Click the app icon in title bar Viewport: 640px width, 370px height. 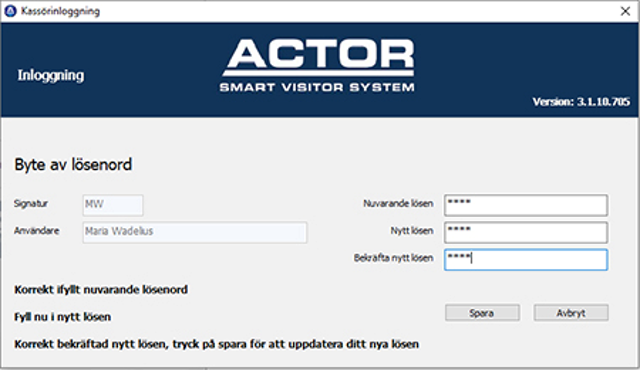(x=10, y=11)
